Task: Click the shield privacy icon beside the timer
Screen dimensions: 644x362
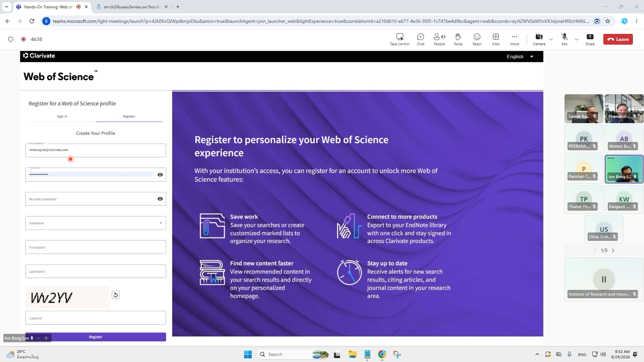Action: [11, 39]
